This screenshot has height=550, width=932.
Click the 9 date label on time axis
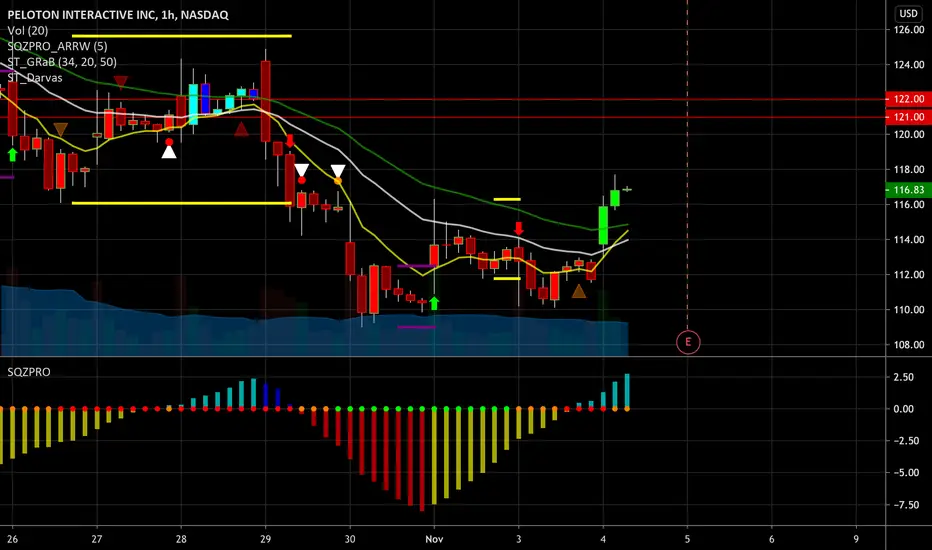coord(857,539)
